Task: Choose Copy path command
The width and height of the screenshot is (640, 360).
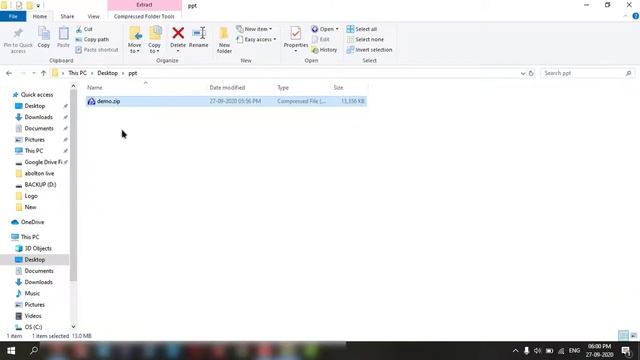Action: tap(92, 40)
